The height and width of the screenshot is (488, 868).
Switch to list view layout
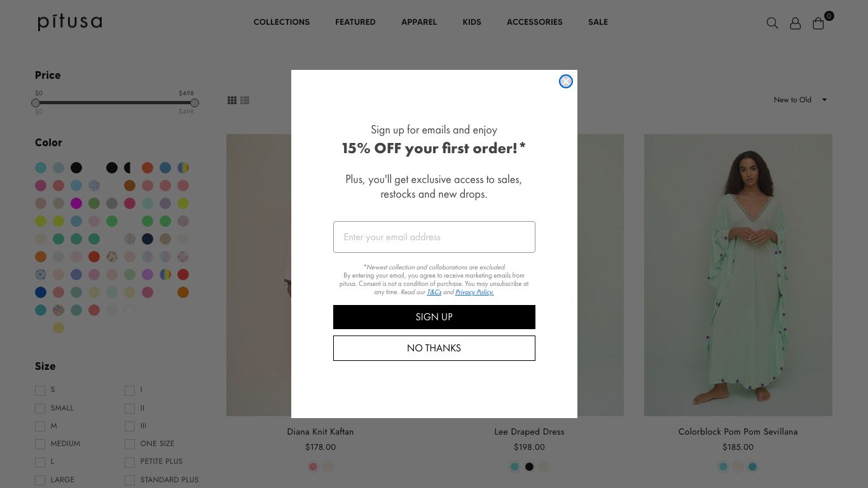tap(245, 100)
